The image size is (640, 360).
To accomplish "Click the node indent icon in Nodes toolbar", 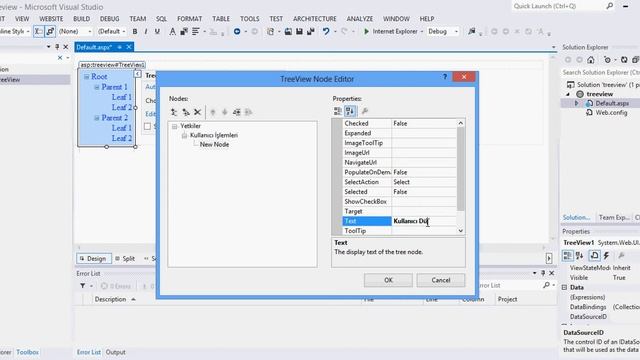I will point(248,112).
